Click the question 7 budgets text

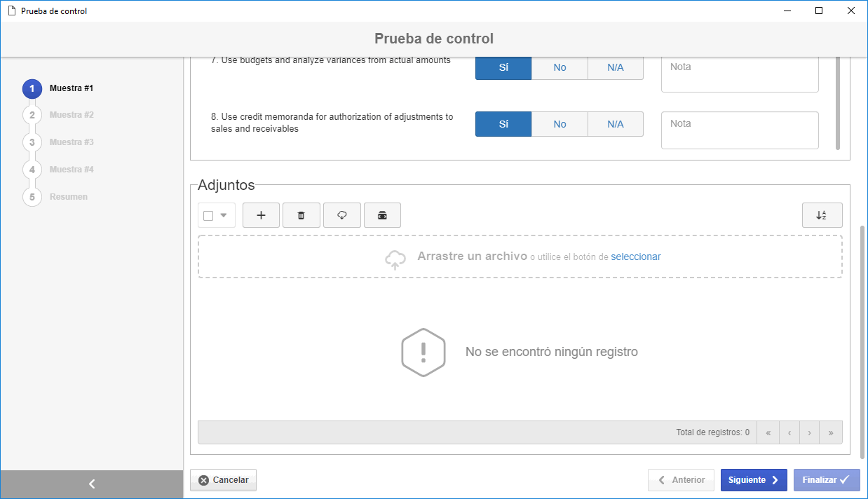331,60
